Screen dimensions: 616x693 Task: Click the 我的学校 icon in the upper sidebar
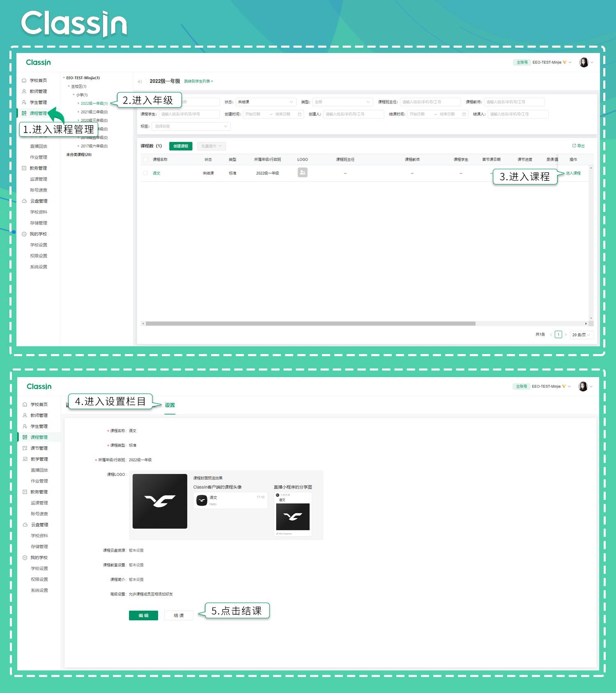[24, 234]
